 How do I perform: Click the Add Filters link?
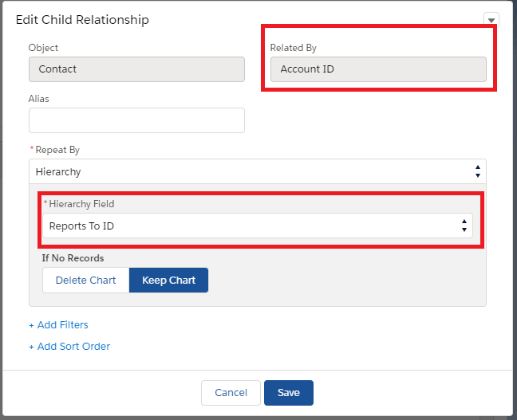pyautogui.click(x=63, y=325)
